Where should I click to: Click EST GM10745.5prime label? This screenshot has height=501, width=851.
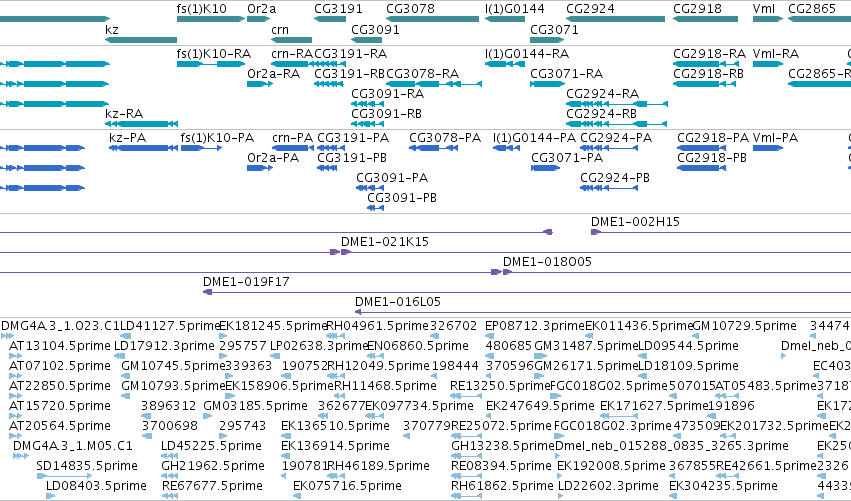173,366
